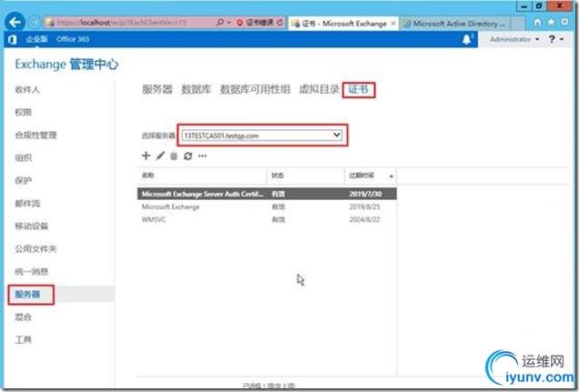This screenshot has height=392, width=579.
Task: Select Office 365 link in header
Action: point(73,39)
